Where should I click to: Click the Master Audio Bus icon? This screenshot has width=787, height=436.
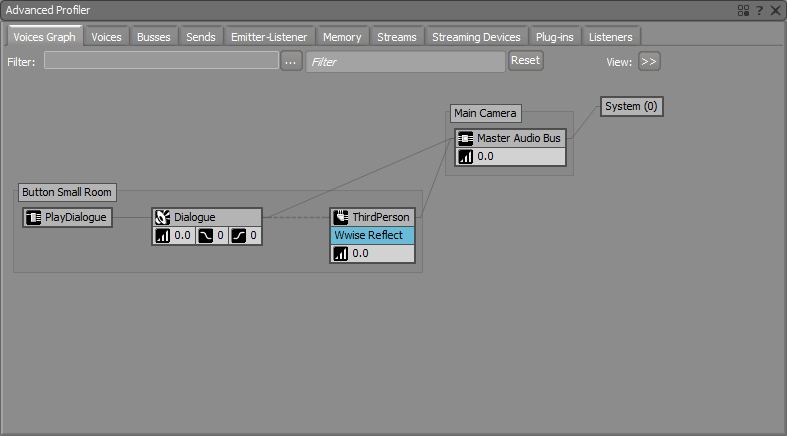coord(465,138)
